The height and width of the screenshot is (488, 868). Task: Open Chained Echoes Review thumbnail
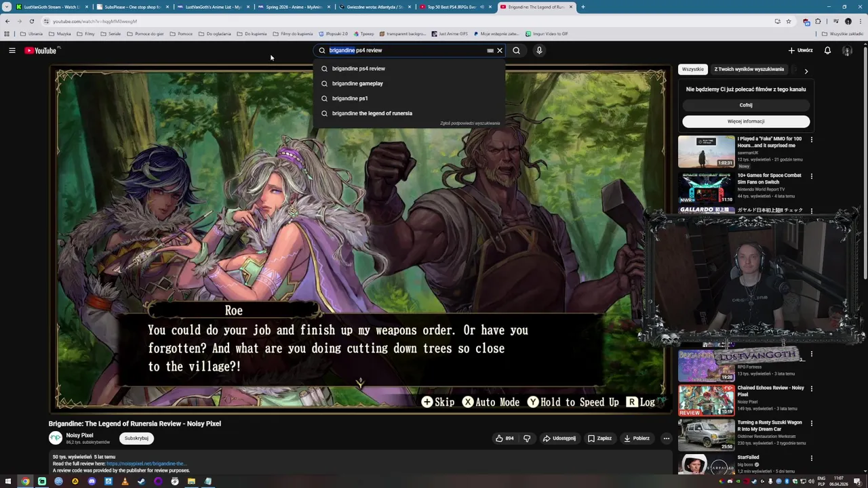(x=706, y=401)
